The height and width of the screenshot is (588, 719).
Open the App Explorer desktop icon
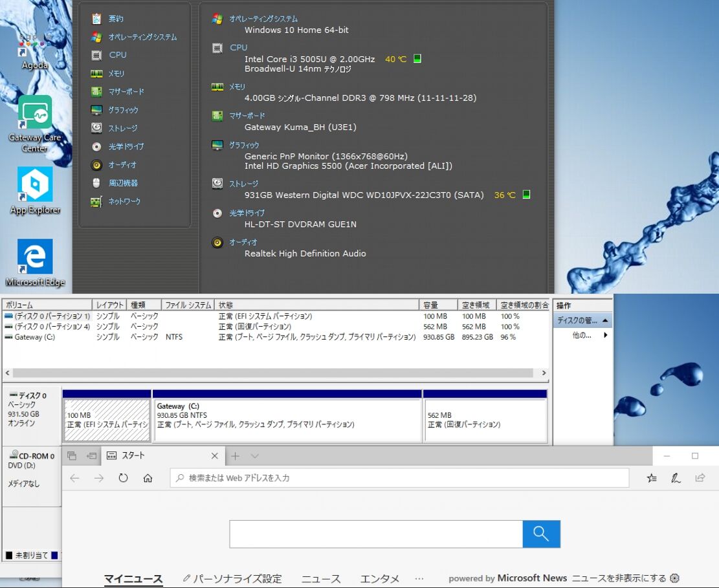[35, 191]
